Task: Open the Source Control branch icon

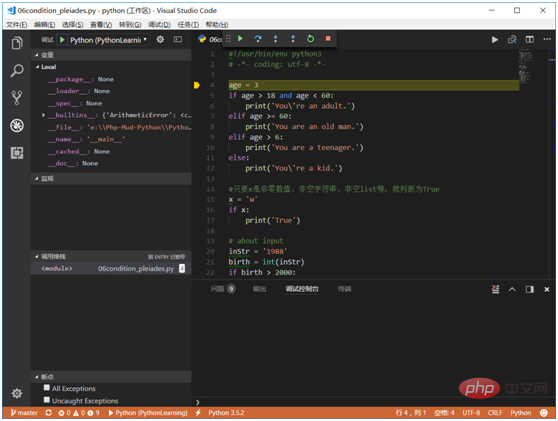Action: point(17,98)
